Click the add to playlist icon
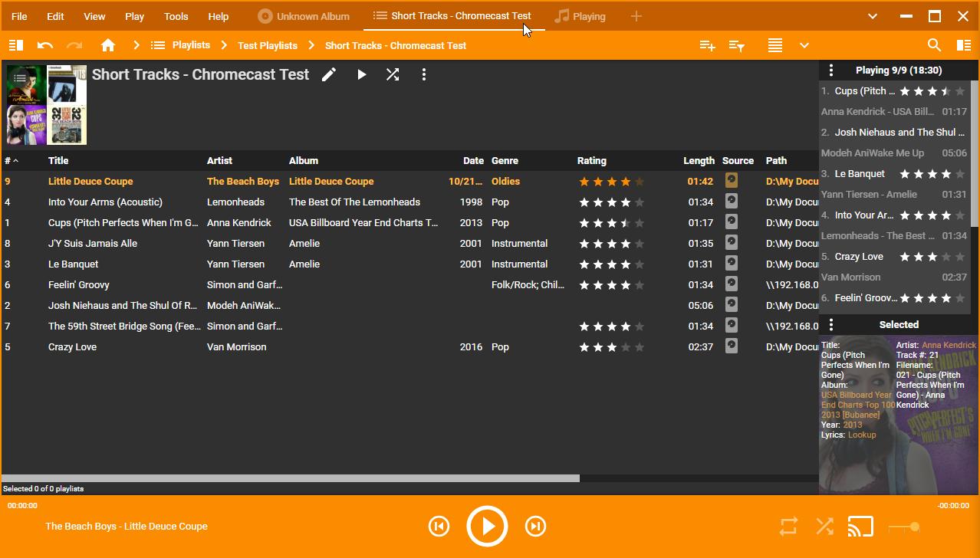Screen dimensions: 980x558 point(707,45)
